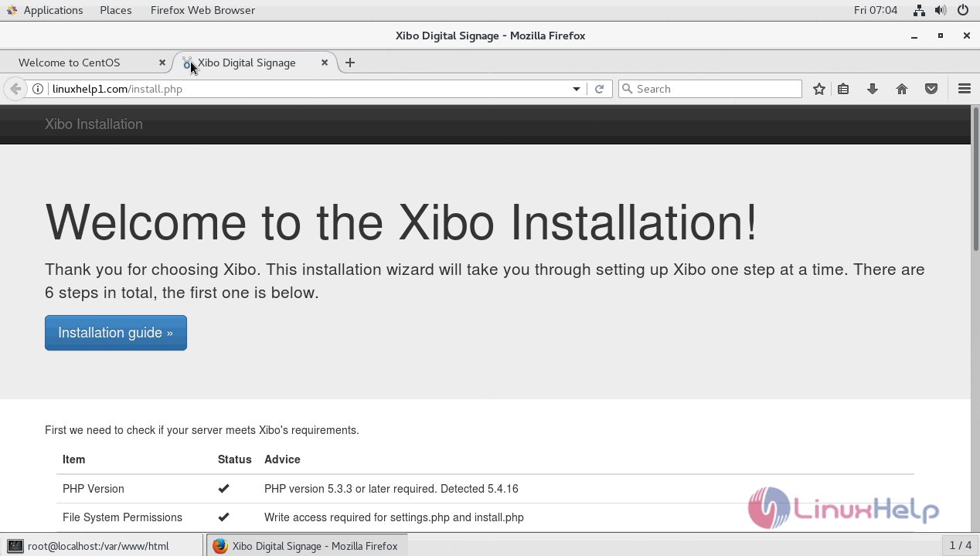Expand the URL history dropdown arrow
The width and height of the screenshot is (980, 556).
[577, 89]
